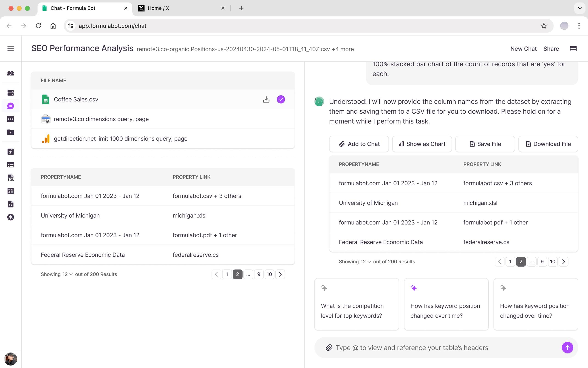Click PROPERTY LINK header in left table

pos(192,177)
